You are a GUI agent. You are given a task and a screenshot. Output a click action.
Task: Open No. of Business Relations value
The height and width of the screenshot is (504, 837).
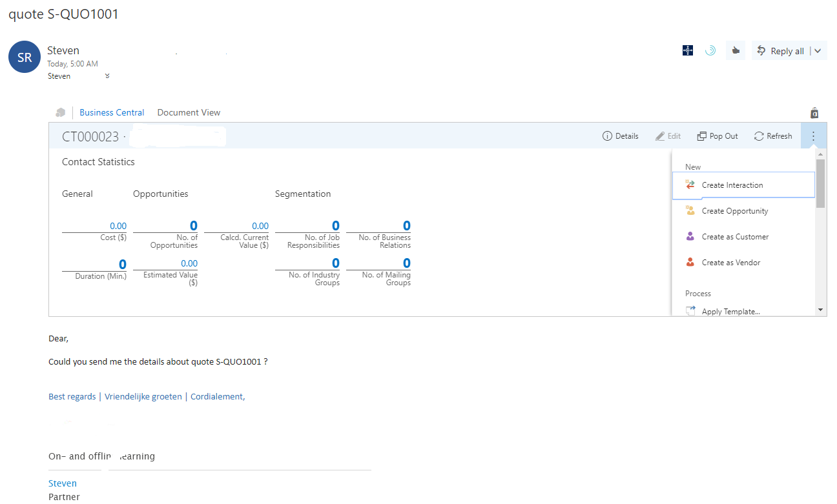407,225
